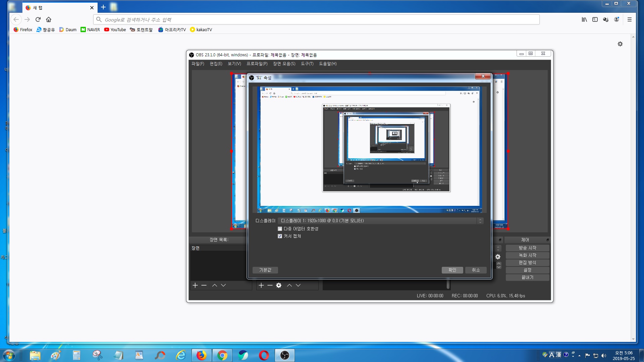Enable 다중 어댑터 호환성 checkbox
This screenshot has height=362, width=644.
pos(280,229)
